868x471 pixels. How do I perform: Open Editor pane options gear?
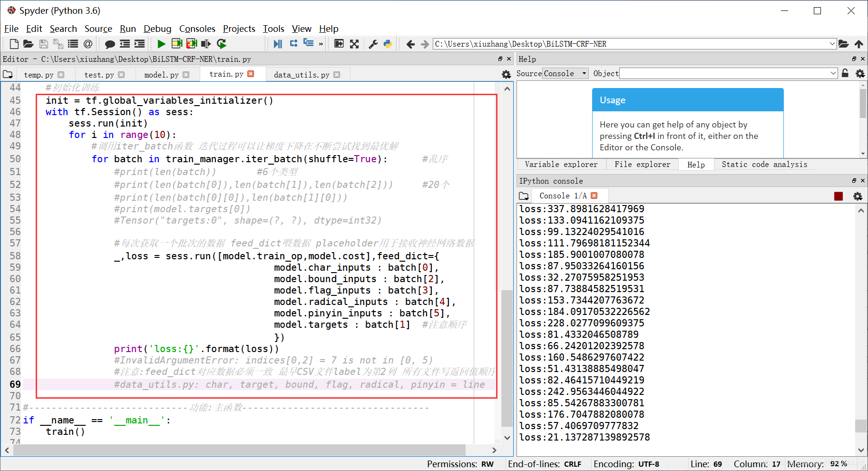pyautogui.click(x=507, y=74)
